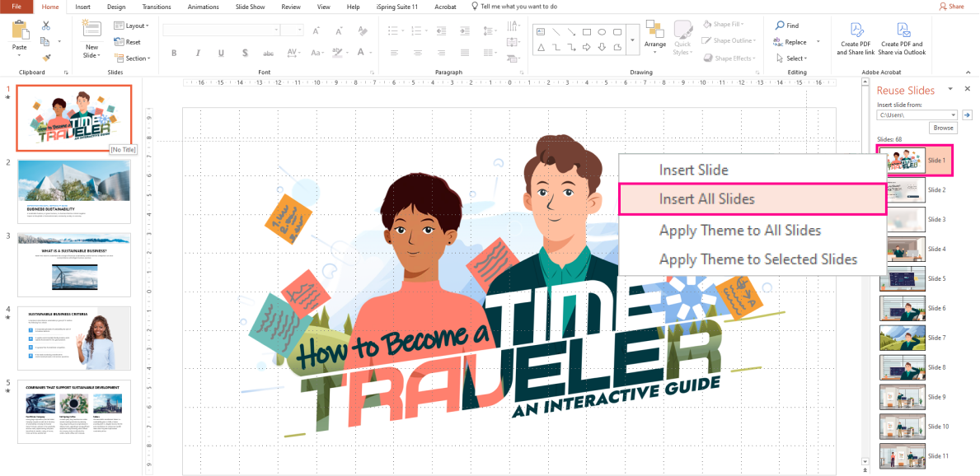Choose Insert All Slides from context menu
The width and height of the screenshot is (980, 476).
752,199
